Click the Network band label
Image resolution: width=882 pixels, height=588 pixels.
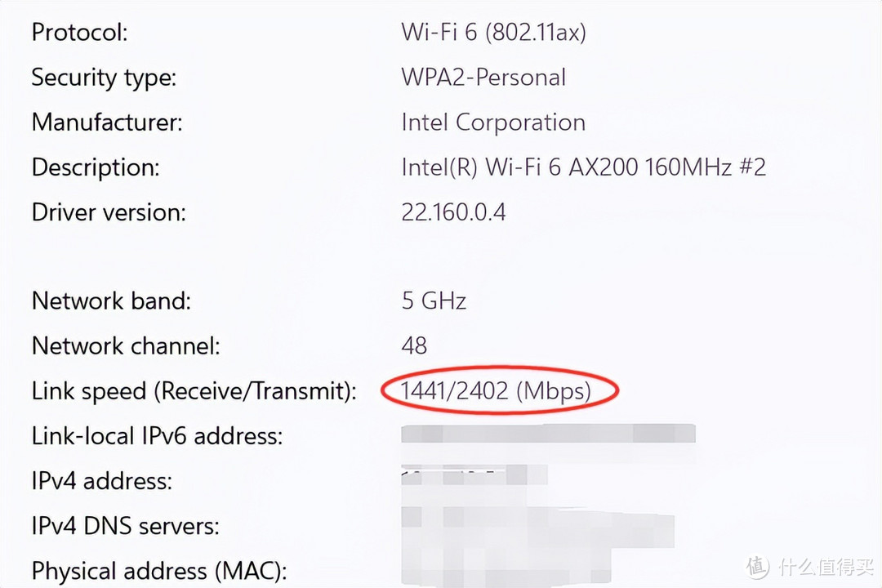point(111,301)
